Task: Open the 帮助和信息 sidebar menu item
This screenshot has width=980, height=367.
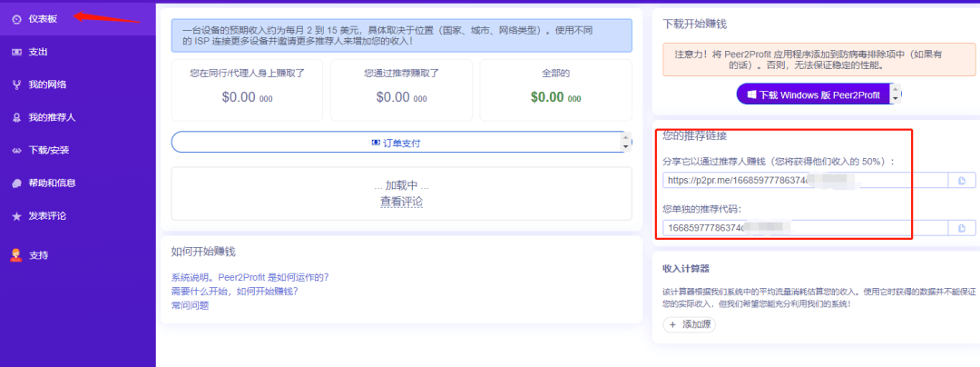Action: [52, 183]
